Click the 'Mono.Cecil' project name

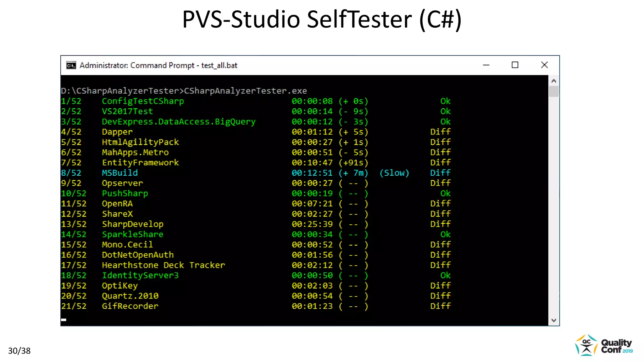(x=127, y=244)
